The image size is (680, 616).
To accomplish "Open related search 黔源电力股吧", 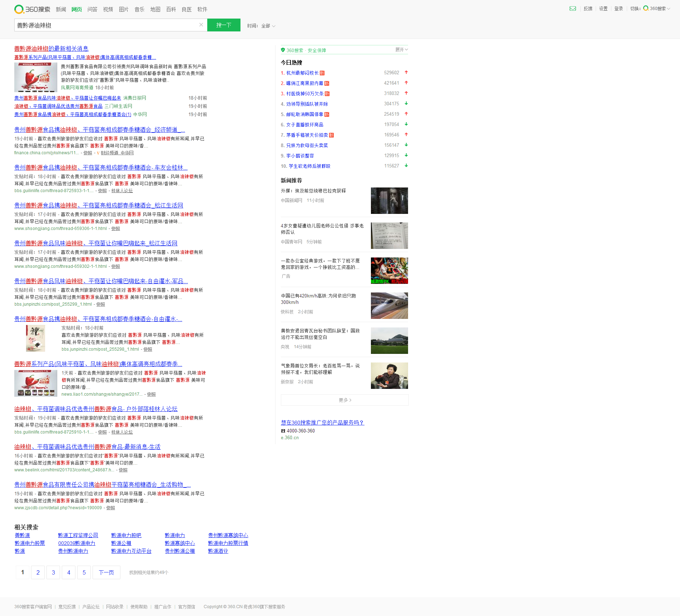I will 126,535.
